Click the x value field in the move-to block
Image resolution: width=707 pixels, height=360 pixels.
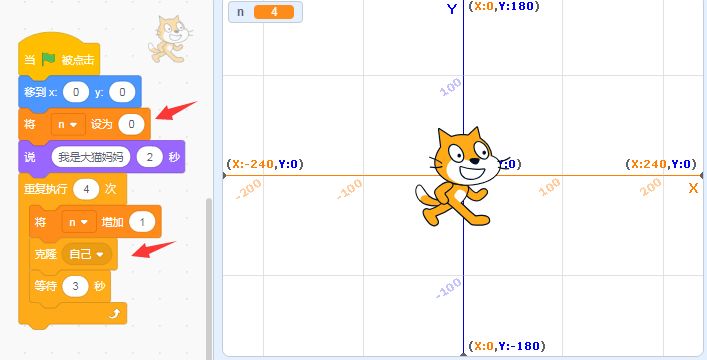[x=76, y=92]
